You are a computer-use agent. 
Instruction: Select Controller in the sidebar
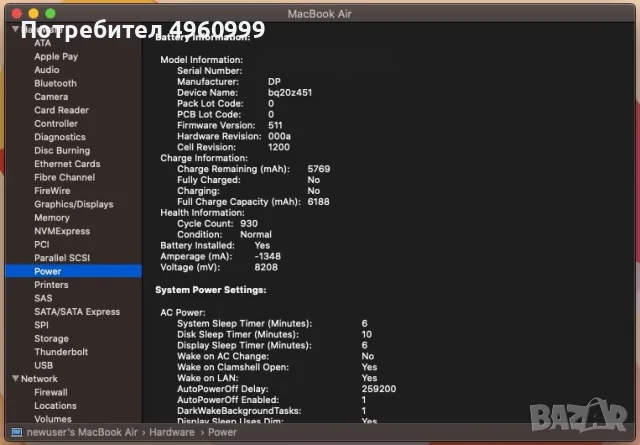click(x=56, y=124)
